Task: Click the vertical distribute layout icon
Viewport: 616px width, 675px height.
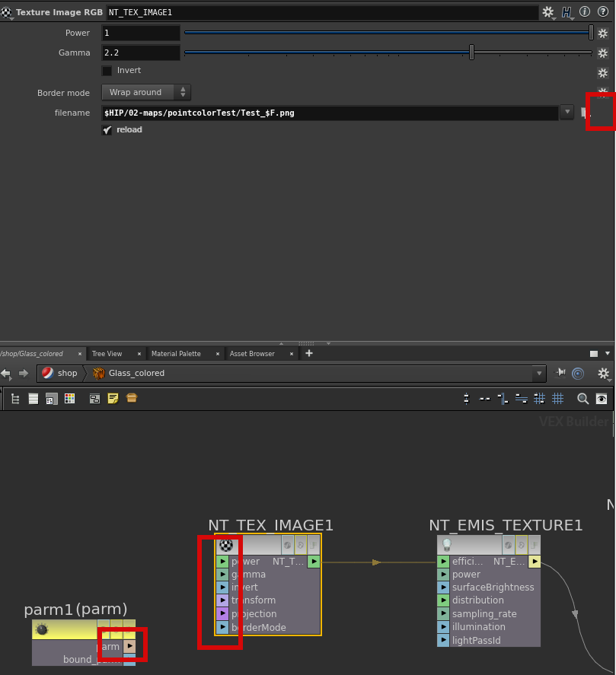Action: tap(467, 399)
